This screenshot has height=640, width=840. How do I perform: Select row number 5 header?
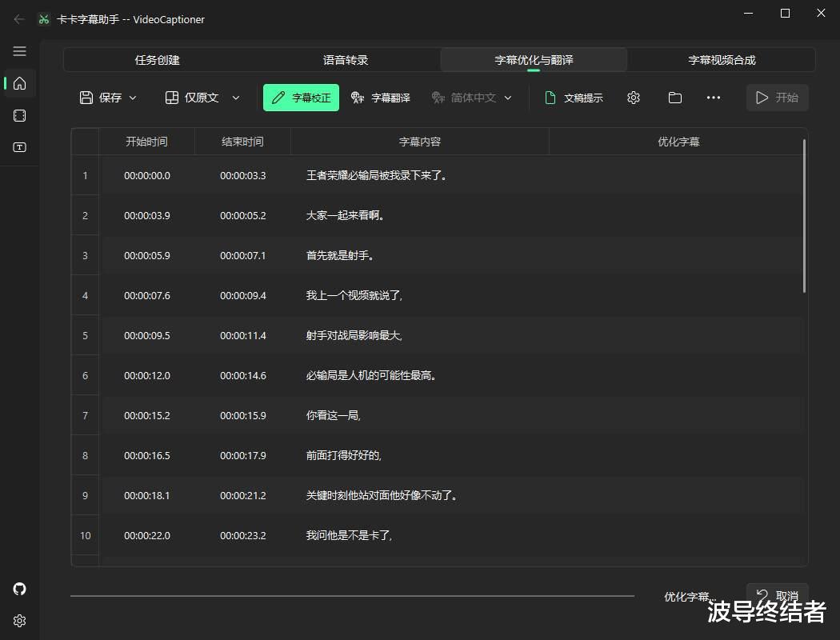click(x=85, y=335)
